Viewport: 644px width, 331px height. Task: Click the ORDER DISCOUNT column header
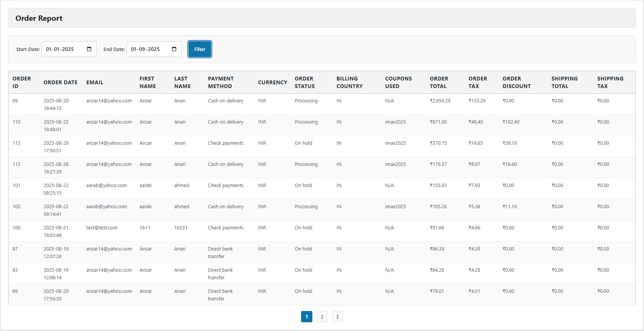[516, 82]
